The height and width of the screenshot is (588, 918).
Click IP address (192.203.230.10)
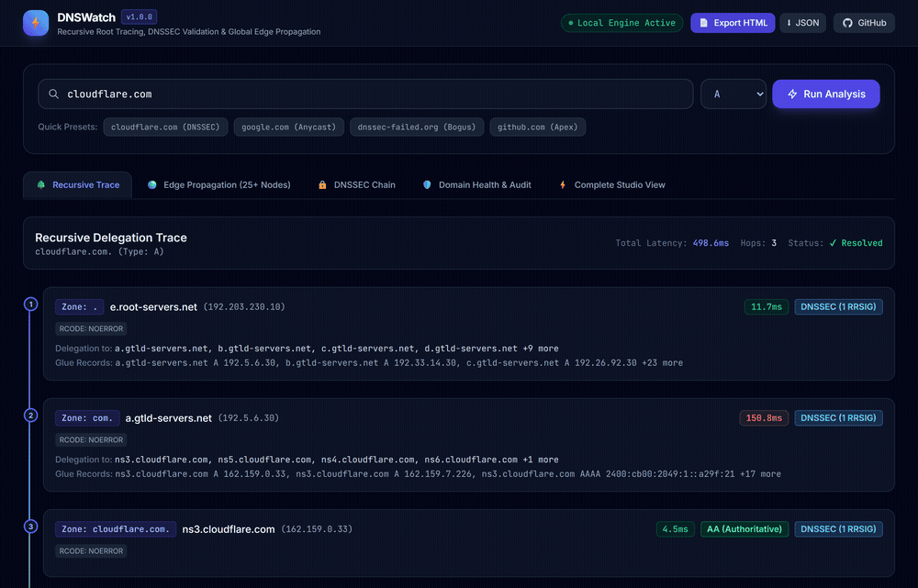tap(244, 306)
